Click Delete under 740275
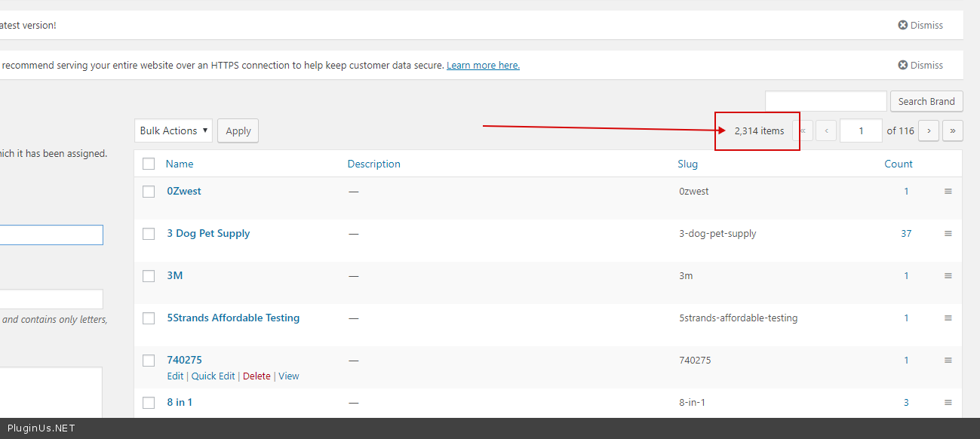The width and height of the screenshot is (980, 439). tap(257, 376)
